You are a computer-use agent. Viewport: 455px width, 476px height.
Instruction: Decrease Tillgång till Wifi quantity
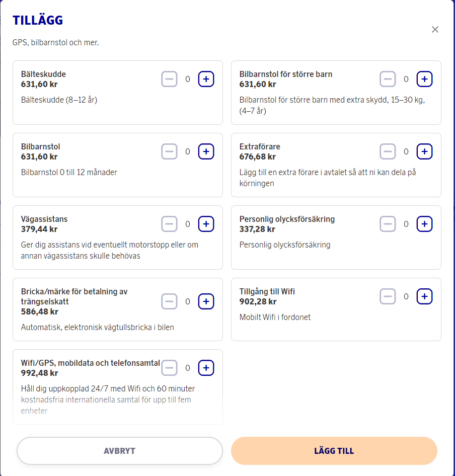tap(388, 296)
